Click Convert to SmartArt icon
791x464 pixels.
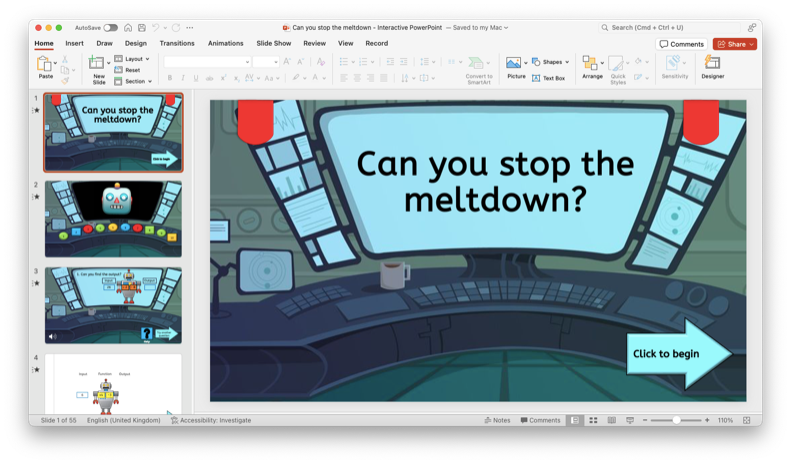tap(476, 63)
